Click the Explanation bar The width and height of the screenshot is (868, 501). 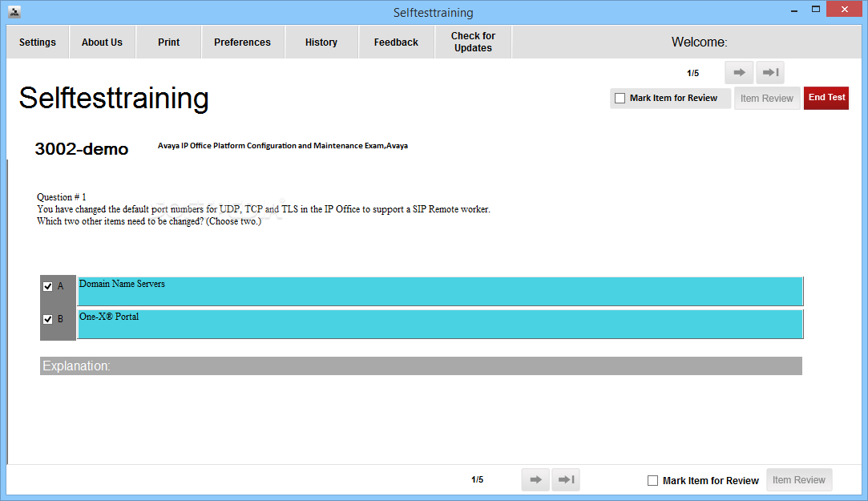421,366
